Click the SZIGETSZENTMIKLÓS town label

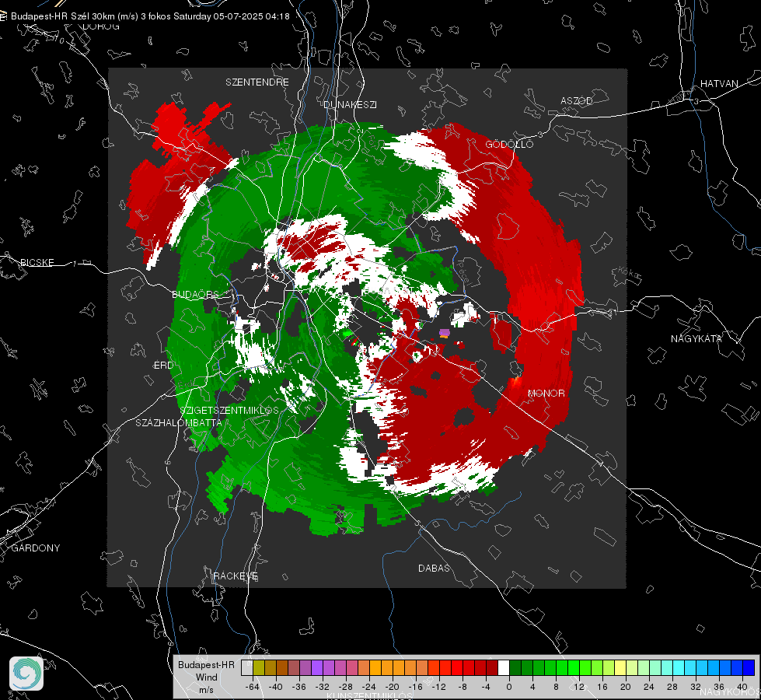[229, 410]
